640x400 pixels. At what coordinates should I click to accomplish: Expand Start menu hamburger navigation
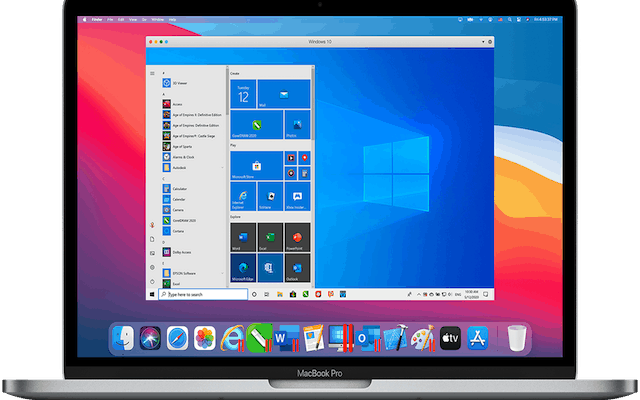click(152, 73)
